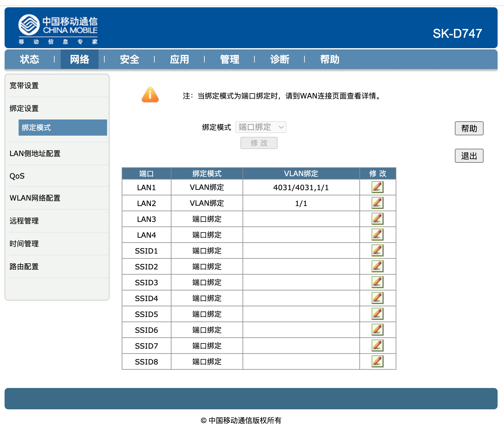Click edit icon on LAN4 row
The image size is (504, 434).
click(377, 235)
